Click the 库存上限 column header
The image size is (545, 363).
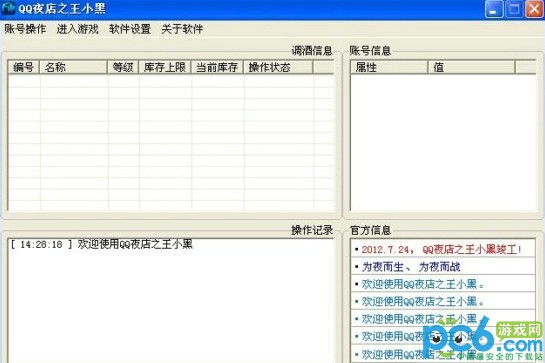coord(165,67)
